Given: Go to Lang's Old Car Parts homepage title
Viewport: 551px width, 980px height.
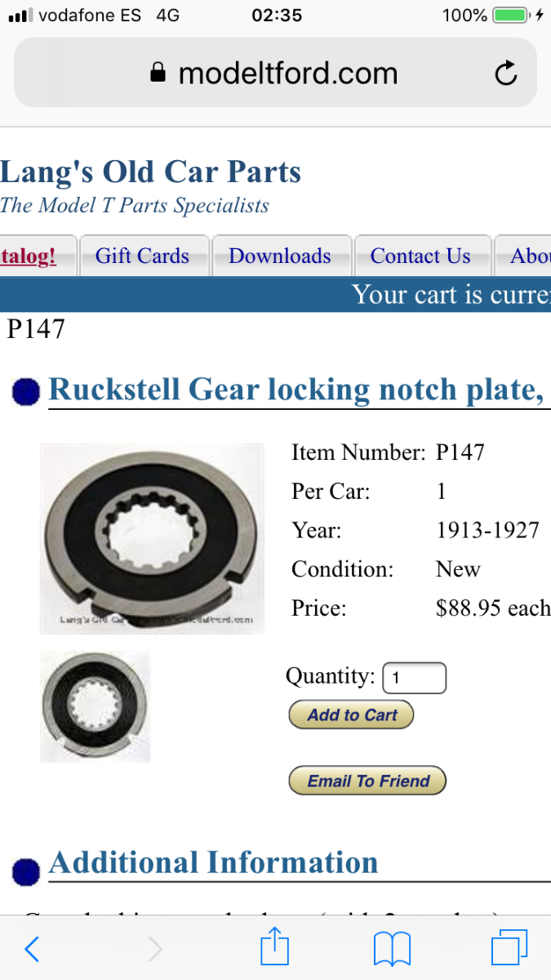Looking at the screenshot, I should coord(151,172).
